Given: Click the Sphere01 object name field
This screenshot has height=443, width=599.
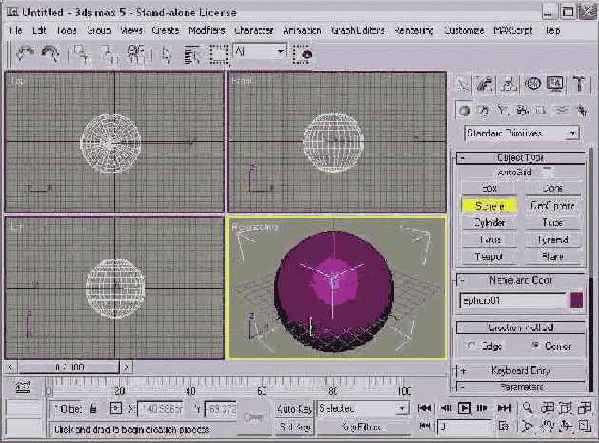Looking at the screenshot, I should coord(513,301).
